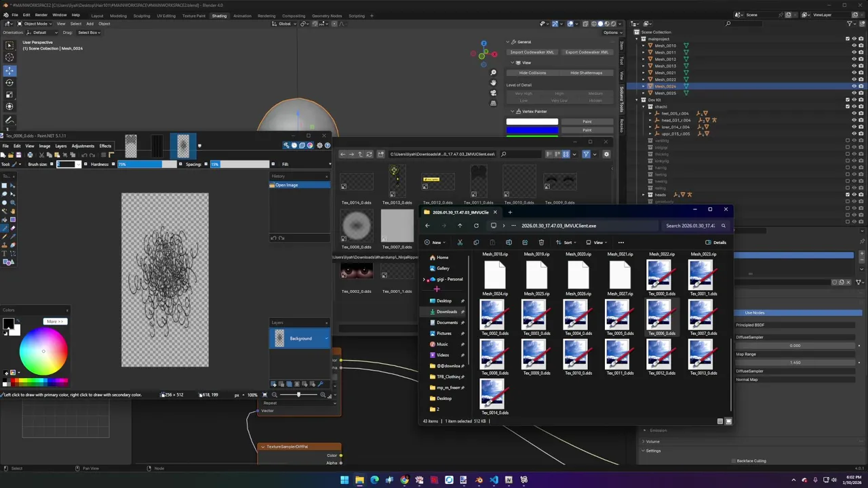Open the three-dots more menu in File Explorer
Screen dimensions: 868x488
621,243
